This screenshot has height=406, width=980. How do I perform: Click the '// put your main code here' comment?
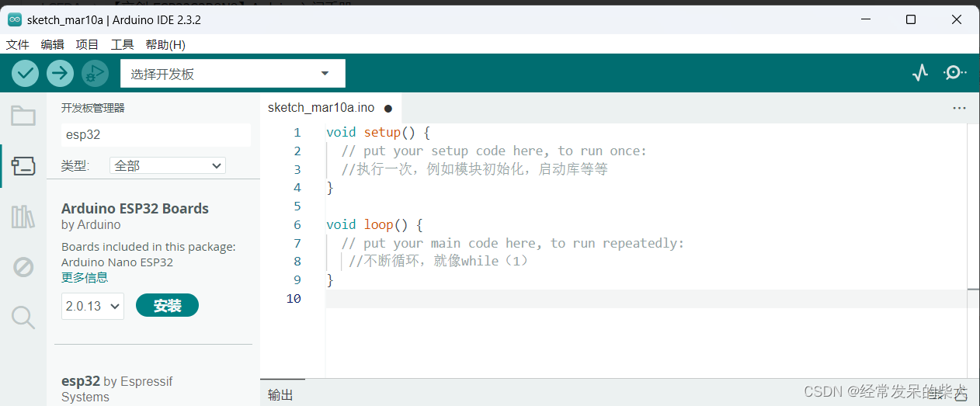pos(513,243)
